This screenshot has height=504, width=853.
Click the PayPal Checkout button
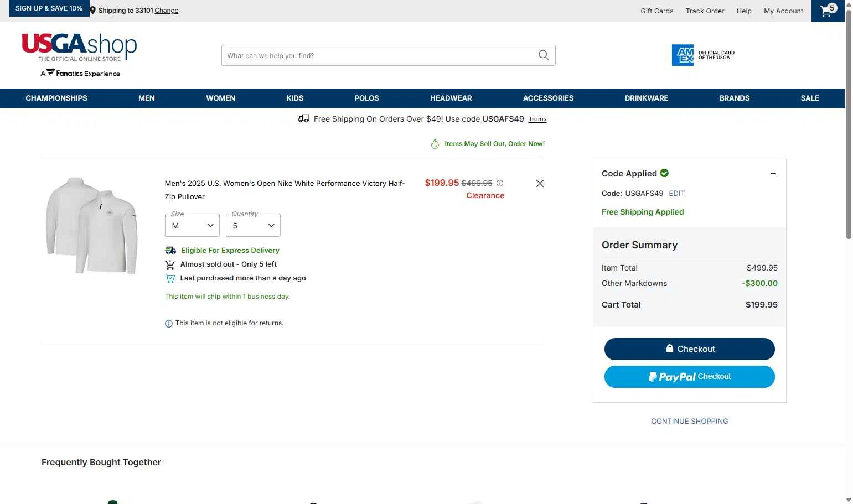coord(690,377)
